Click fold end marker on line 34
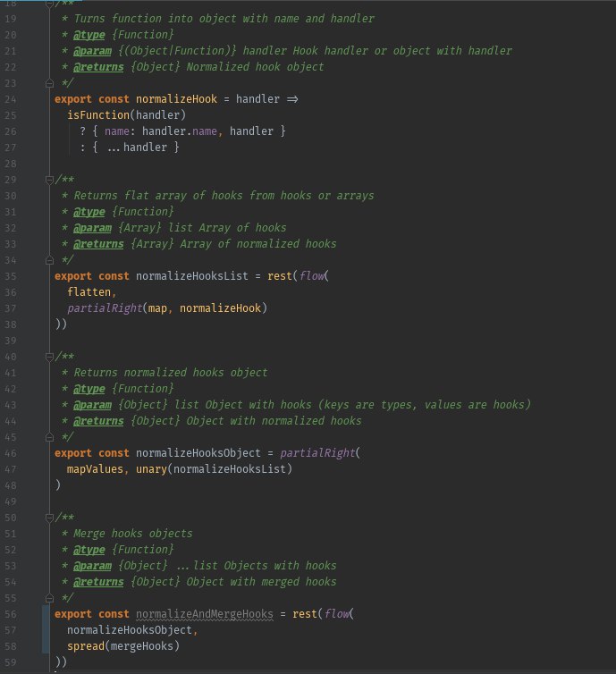The image size is (616, 674). coord(51,260)
